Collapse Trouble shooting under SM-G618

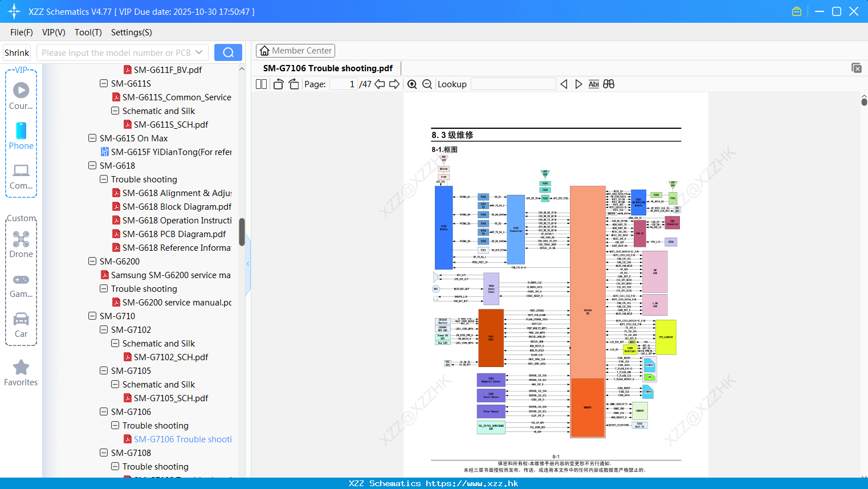pyautogui.click(x=104, y=179)
